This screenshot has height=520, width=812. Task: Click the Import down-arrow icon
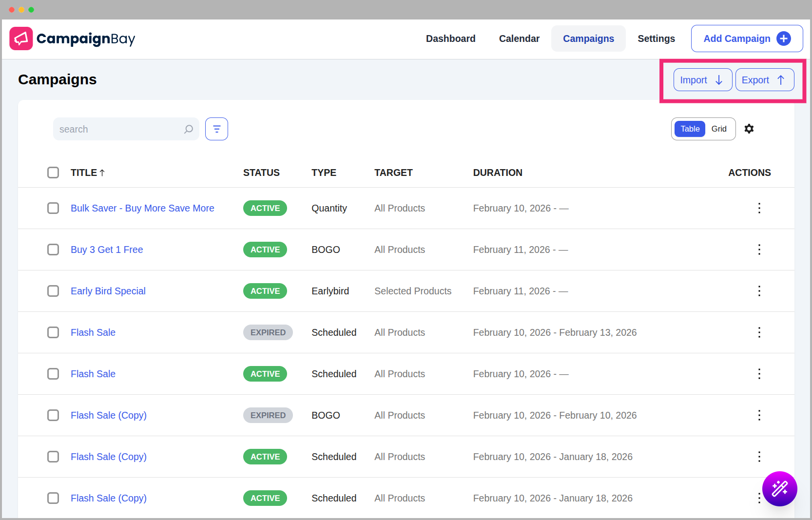point(719,80)
